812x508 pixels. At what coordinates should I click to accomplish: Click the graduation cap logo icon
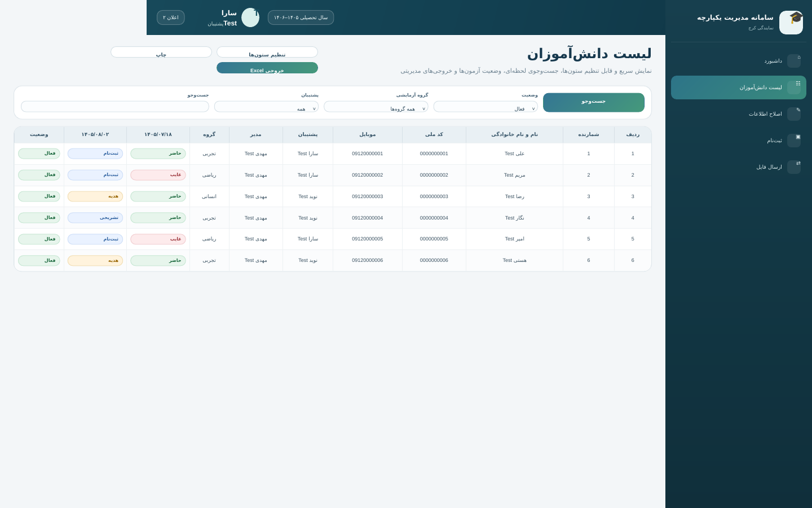[791, 23]
